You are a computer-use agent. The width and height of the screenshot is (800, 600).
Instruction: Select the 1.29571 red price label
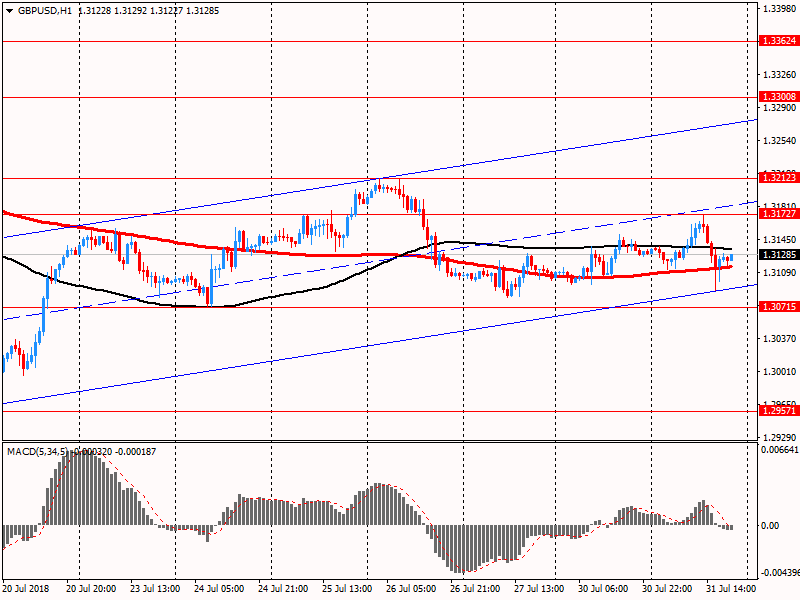tap(779, 411)
